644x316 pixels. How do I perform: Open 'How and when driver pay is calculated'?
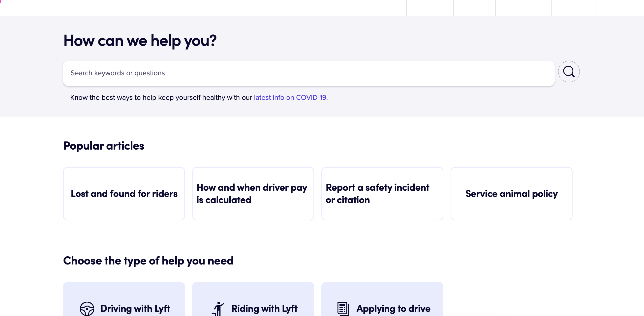[253, 194]
